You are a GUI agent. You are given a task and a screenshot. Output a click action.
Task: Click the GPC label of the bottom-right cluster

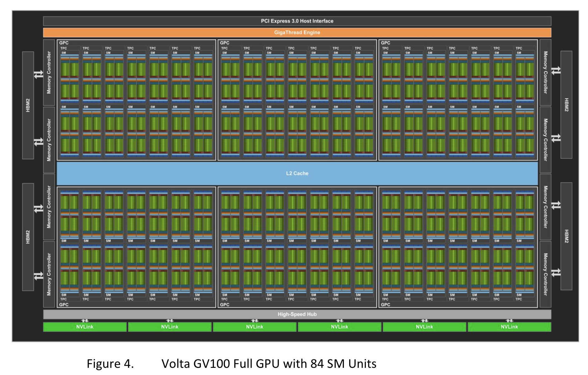385,304
